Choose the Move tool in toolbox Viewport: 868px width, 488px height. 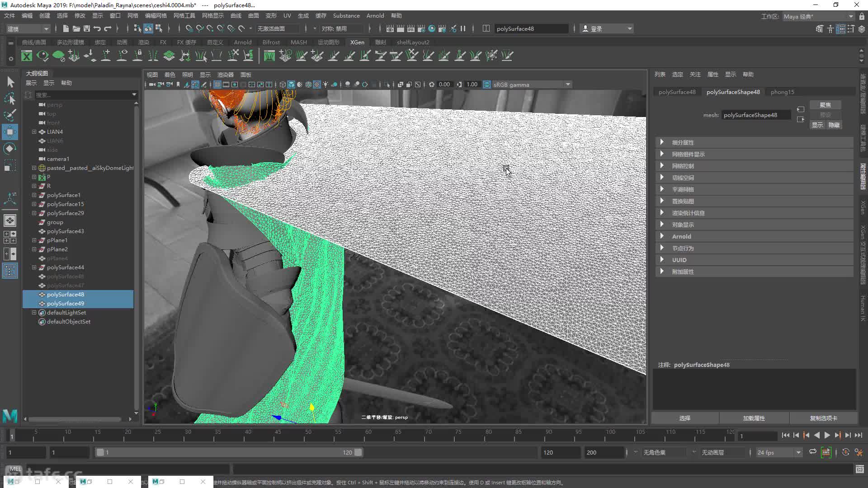(x=10, y=132)
